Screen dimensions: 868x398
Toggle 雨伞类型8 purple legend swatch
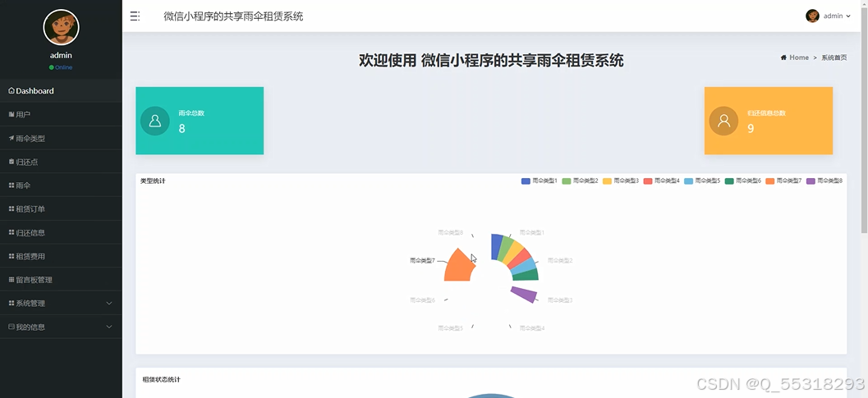point(811,181)
